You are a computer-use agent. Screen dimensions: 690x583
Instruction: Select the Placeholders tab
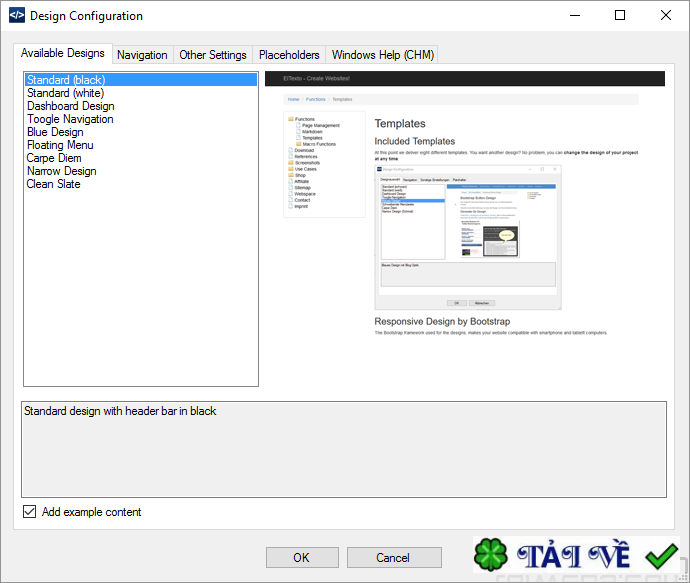[x=289, y=55]
